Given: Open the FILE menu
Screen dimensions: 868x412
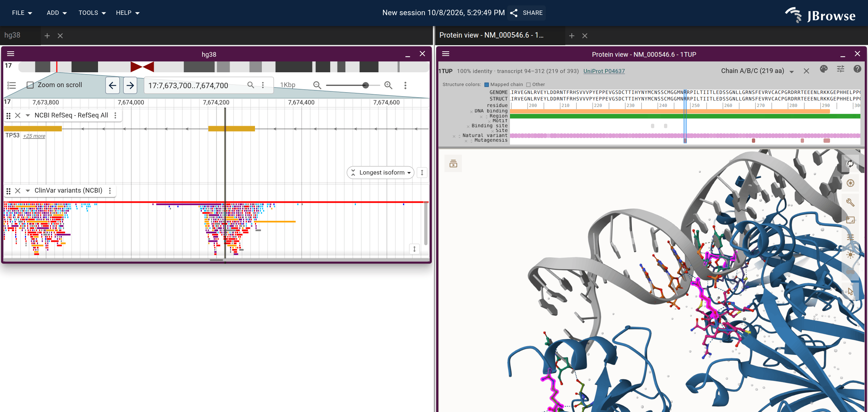Looking at the screenshot, I should pos(22,13).
